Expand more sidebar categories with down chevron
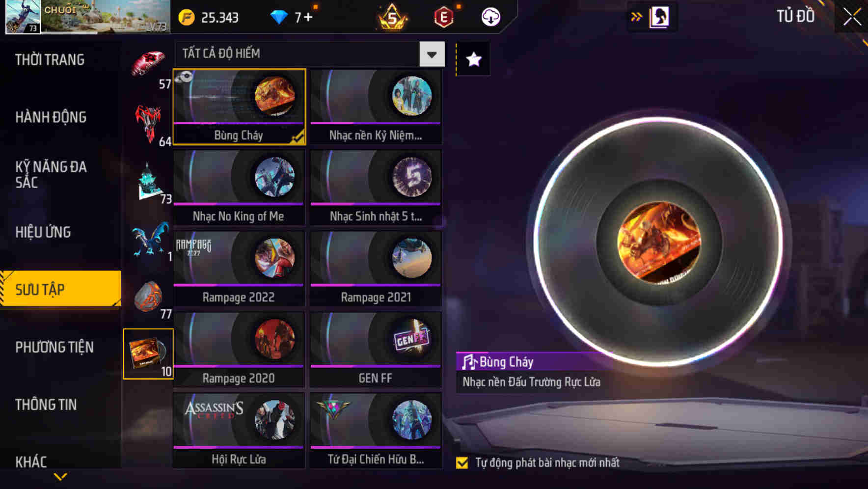Viewport: 868px width, 489px height. 60,477
